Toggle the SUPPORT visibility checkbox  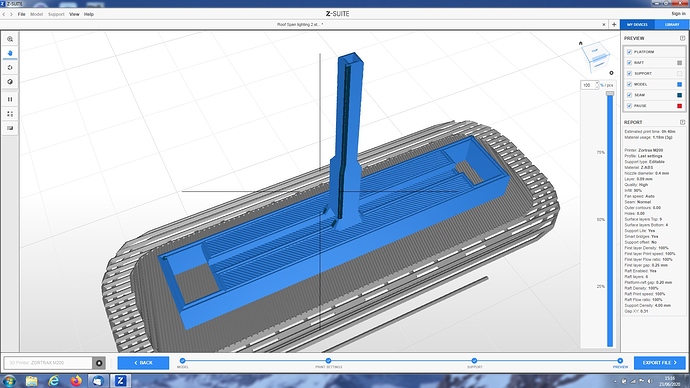(629, 73)
